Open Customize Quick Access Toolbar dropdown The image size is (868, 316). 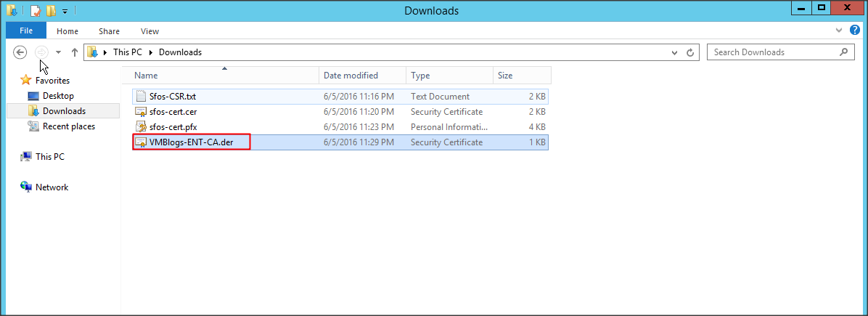[x=65, y=12]
